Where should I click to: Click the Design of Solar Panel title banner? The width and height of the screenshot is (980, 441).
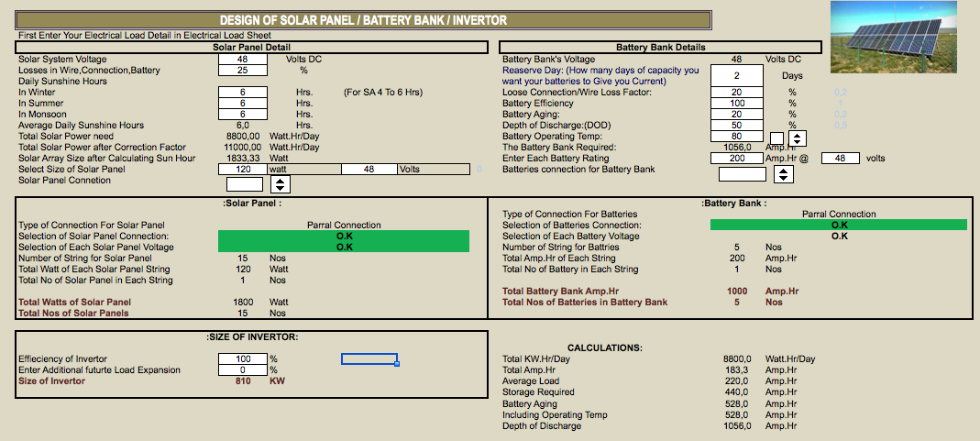[363, 20]
